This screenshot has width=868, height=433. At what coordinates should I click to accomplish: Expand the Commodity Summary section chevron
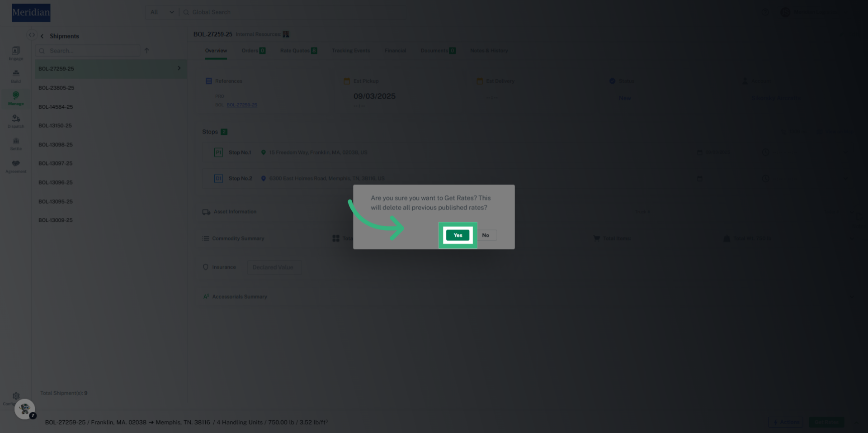pyautogui.click(x=851, y=238)
